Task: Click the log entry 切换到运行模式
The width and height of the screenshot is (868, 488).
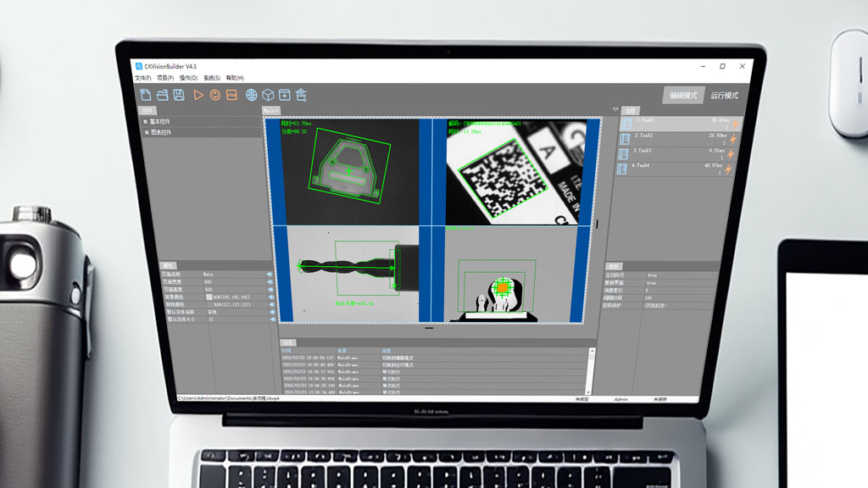Action: (398, 365)
